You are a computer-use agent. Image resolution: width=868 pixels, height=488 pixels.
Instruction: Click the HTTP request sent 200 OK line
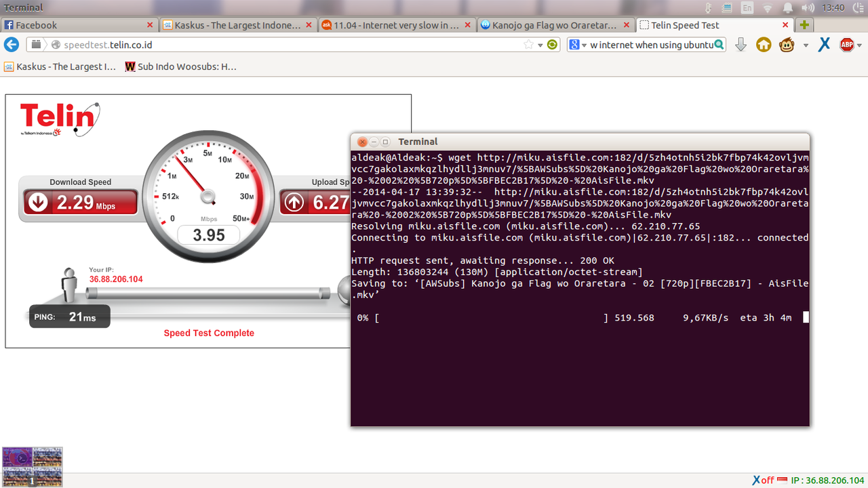pyautogui.click(x=483, y=260)
